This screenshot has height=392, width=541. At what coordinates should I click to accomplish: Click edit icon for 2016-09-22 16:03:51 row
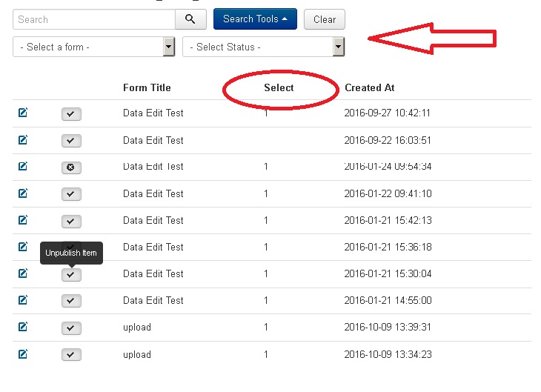point(23,140)
